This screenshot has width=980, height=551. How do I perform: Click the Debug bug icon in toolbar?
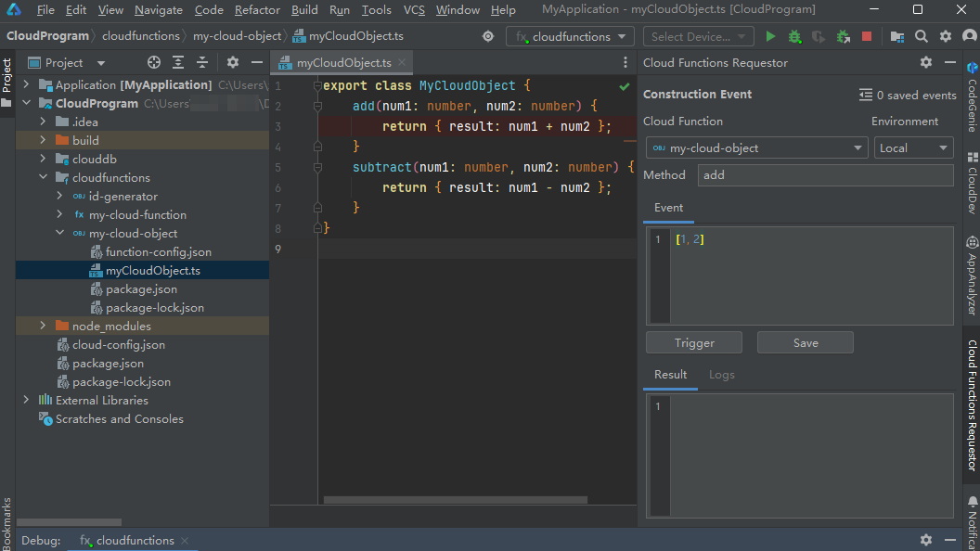point(794,36)
